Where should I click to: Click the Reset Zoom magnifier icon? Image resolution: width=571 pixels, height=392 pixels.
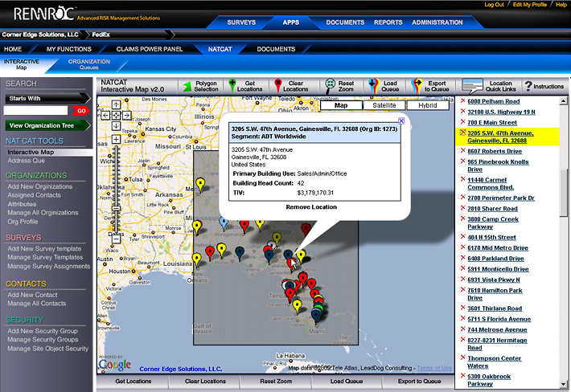[x=330, y=86]
